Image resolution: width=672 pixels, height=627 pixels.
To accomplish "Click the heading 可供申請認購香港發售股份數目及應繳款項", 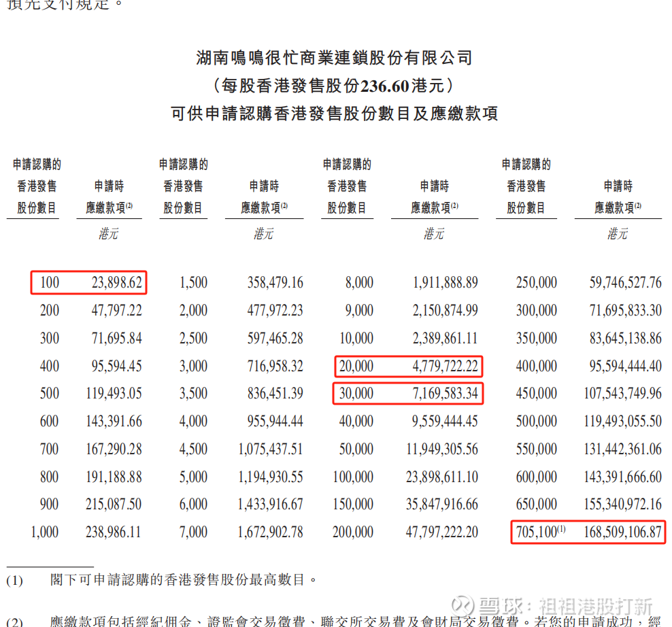I will click(334, 114).
